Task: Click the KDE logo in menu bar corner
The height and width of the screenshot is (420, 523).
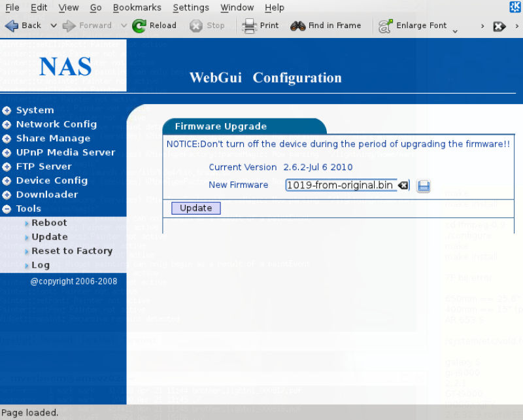Action: coord(515,7)
